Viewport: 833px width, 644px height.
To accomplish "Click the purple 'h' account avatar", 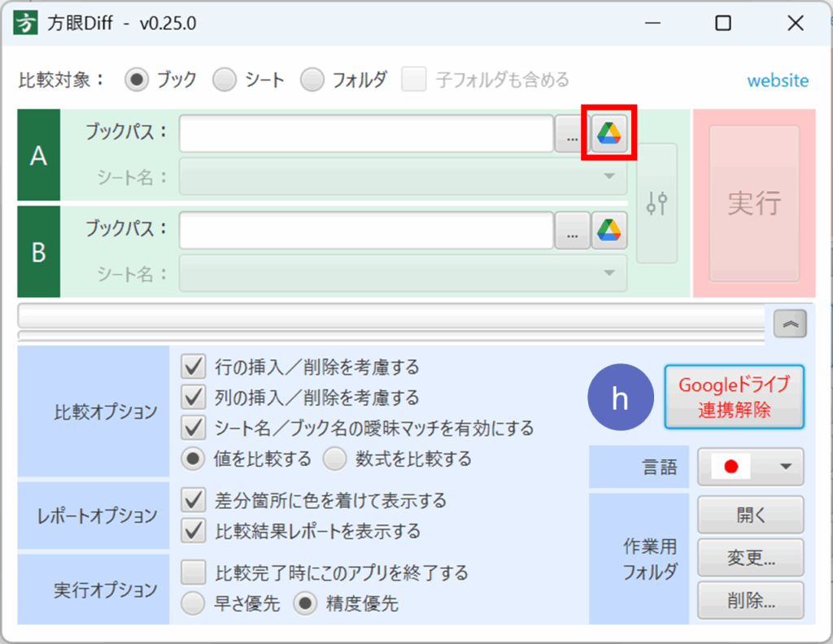I will (620, 398).
